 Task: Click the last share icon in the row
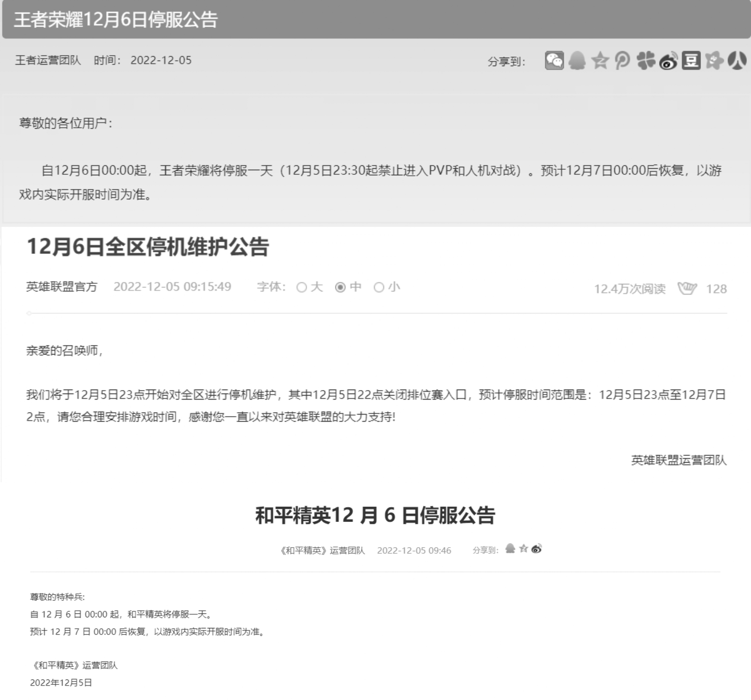pos(735,61)
